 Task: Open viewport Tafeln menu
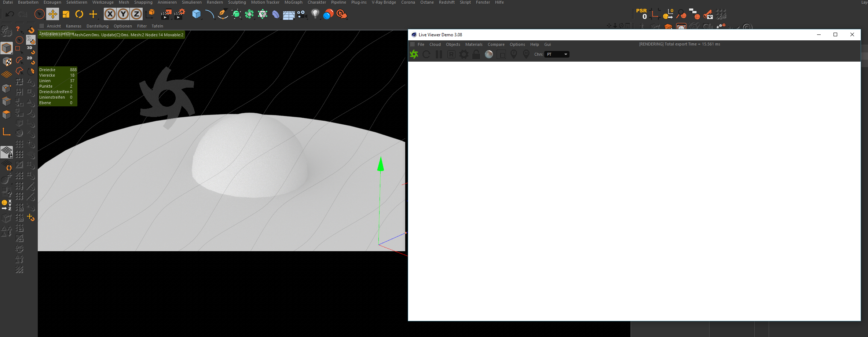157,26
